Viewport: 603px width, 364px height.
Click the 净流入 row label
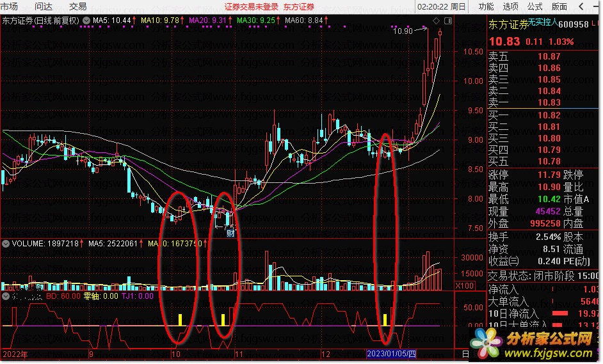503,289
